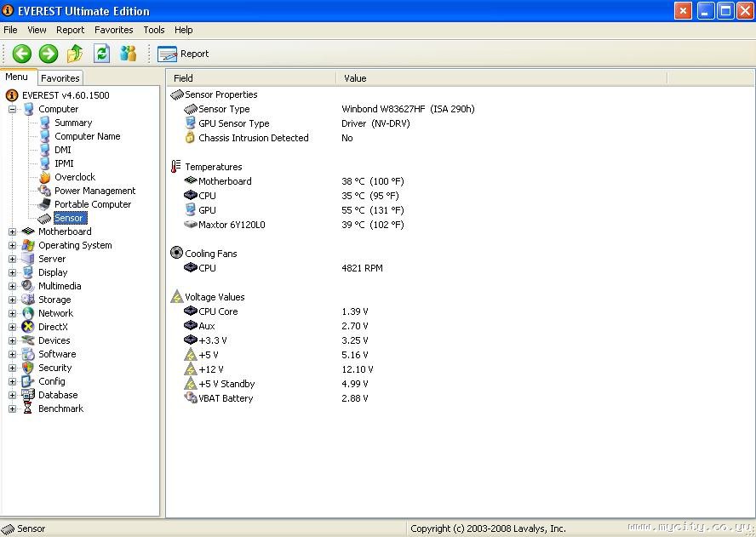The height and width of the screenshot is (537, 756).
Task: Expand the Motherboard tree node
Action: (x=12, y=231)
